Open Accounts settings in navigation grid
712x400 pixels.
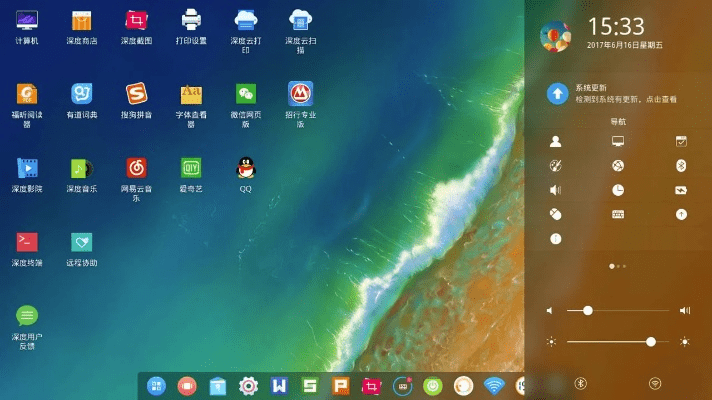(x=556, y=142)
